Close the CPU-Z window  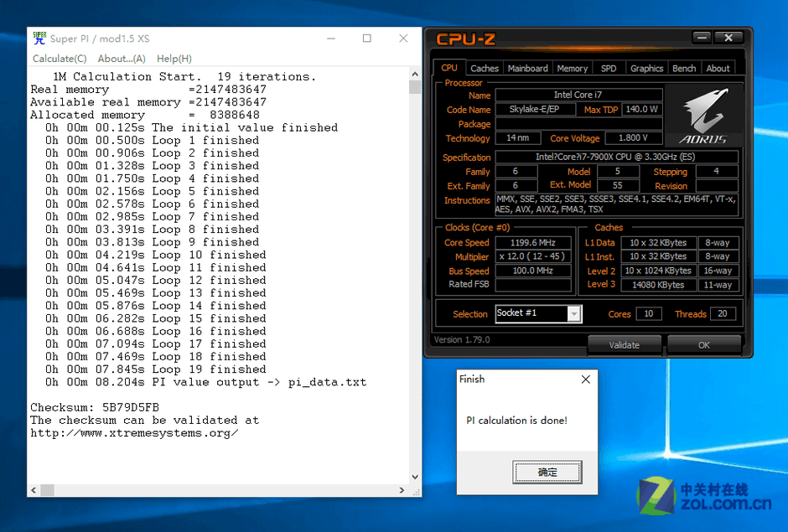pos(728,38)
